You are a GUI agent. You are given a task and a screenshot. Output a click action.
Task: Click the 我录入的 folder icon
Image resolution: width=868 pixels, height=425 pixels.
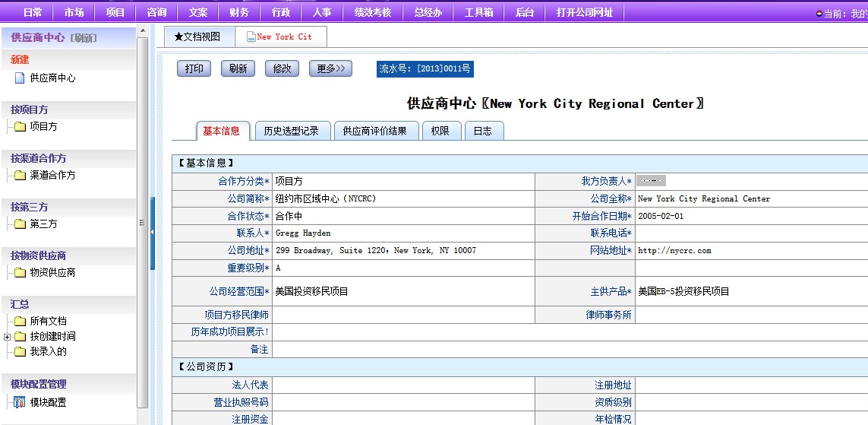[x=20, y=352]
